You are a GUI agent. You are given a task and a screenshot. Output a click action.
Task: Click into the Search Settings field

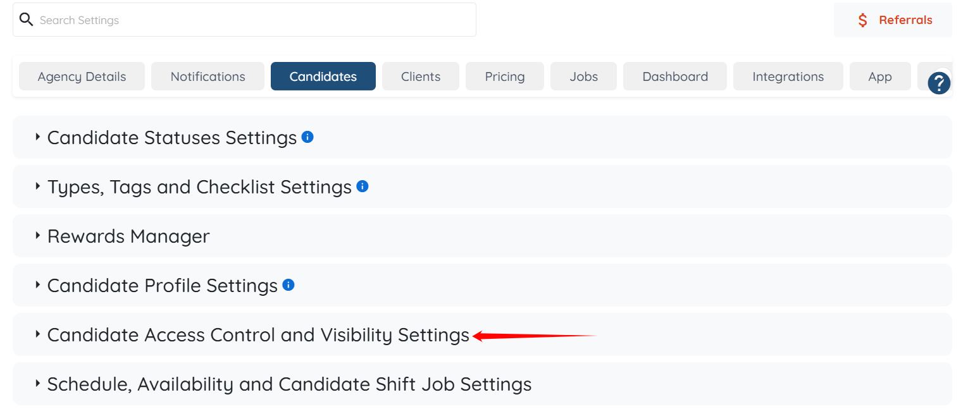point(253,20)
